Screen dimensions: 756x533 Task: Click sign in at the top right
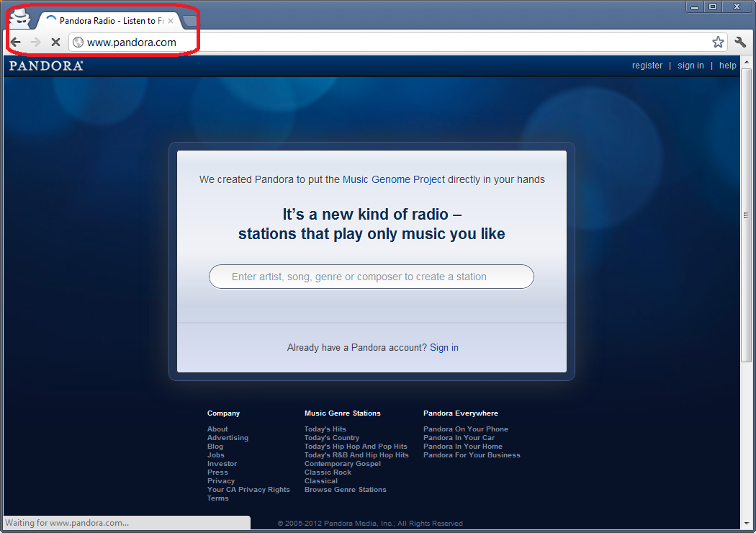pos(690,66)
